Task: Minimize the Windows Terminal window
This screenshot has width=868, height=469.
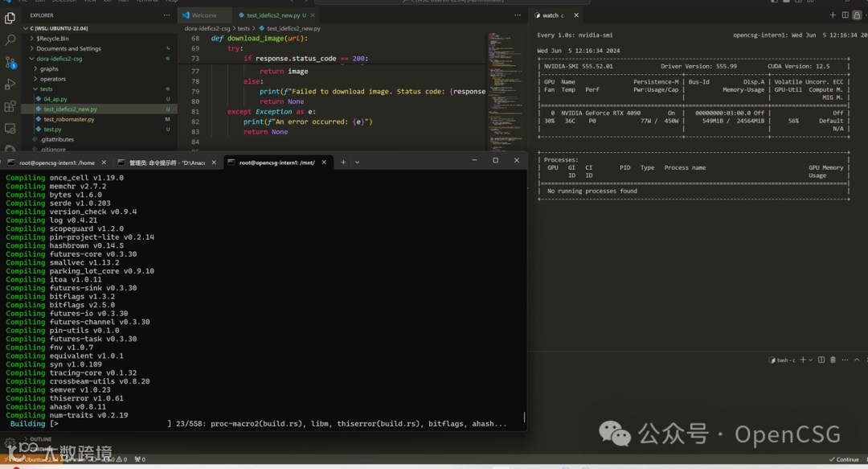Action: (474, 160)
